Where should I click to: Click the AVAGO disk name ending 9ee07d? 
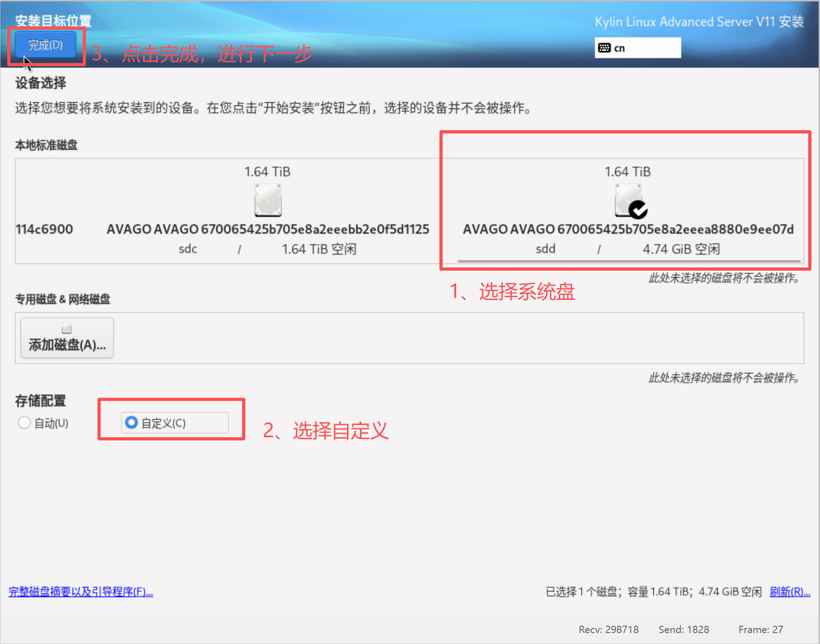[x=628, y=229]
